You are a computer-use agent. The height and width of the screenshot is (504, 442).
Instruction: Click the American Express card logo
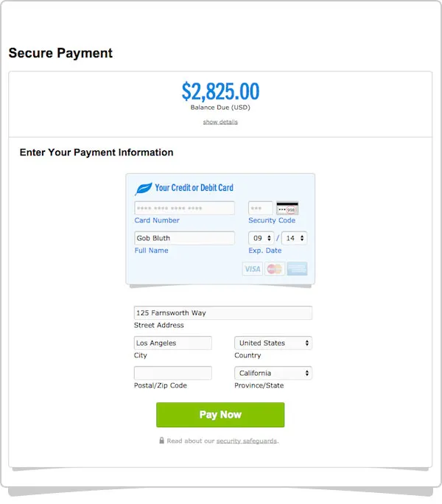[297, 269]
